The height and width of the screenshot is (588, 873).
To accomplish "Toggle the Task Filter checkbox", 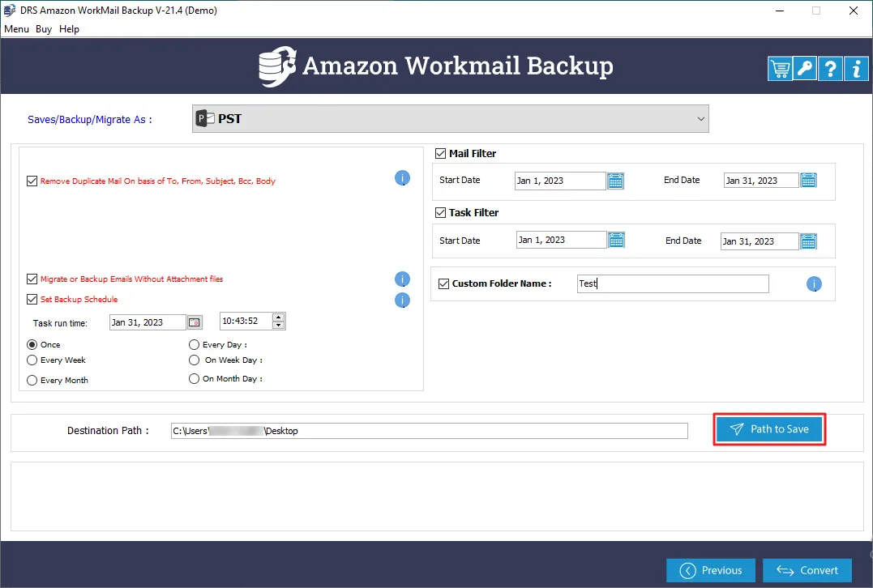I will (440, 212).
